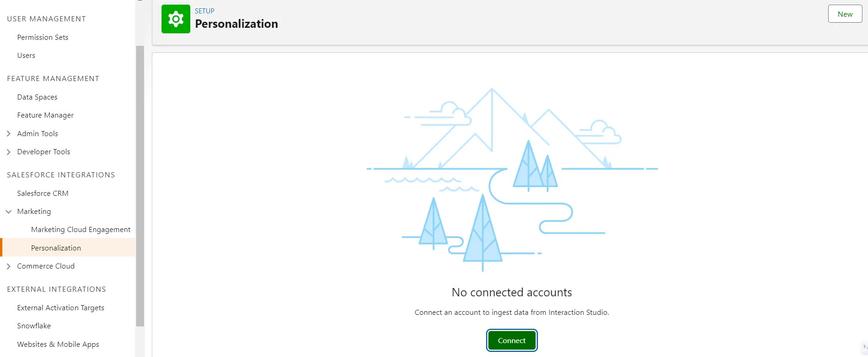Screen dimensions: 868x357
Task: Go to Users setup page
Action: (x=26, y=56)
